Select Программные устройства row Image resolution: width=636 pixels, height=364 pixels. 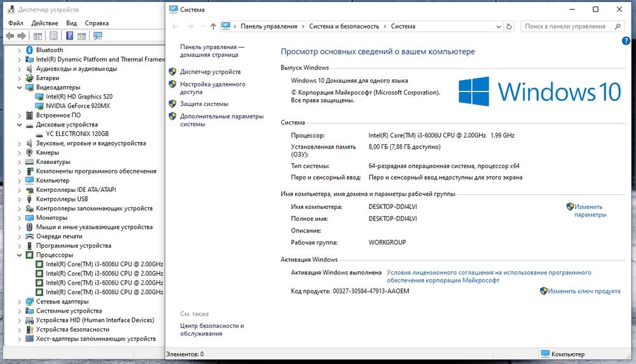coord(73,246)
